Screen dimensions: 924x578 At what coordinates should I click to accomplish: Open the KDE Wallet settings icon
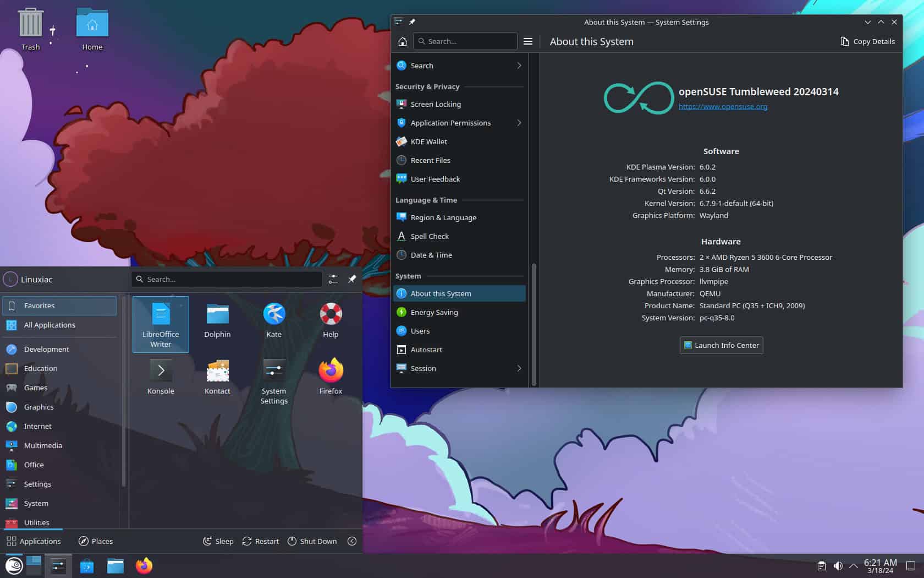coord(402,141)
